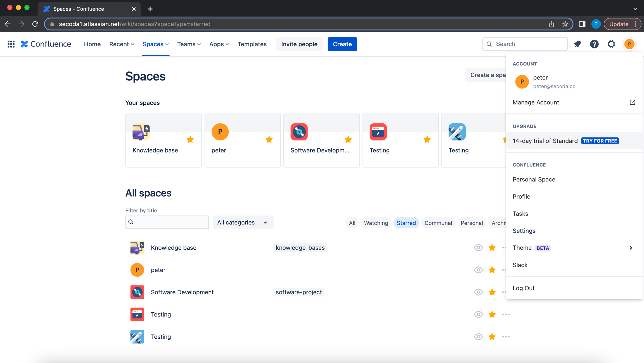
Task: Unstar the Software Development row
Action: click(x=492, y=292)
